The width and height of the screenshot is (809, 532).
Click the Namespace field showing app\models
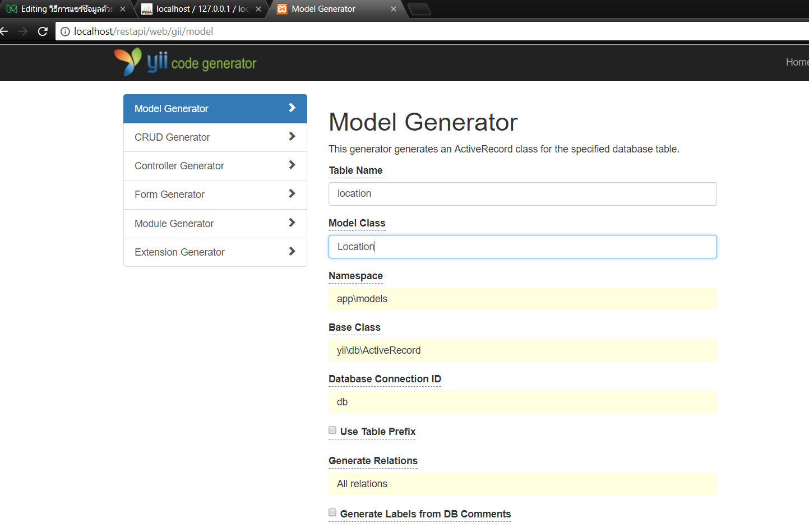[523, 299]
